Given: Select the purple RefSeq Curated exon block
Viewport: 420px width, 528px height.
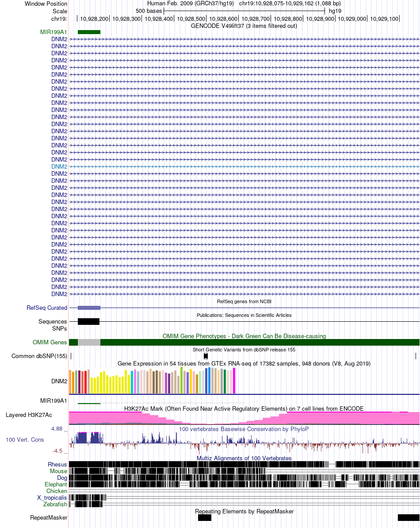Looking at the screenshot, I should click(x=89, y=308).
